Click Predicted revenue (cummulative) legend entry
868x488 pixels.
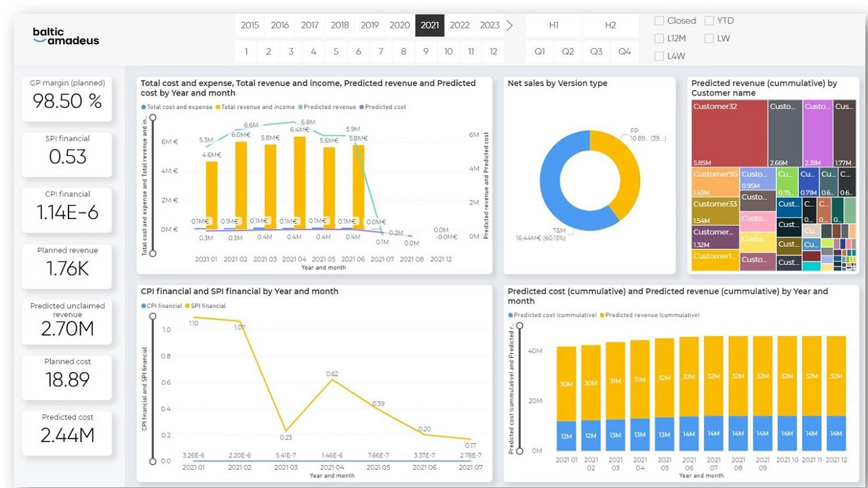[x=649, y=315]
